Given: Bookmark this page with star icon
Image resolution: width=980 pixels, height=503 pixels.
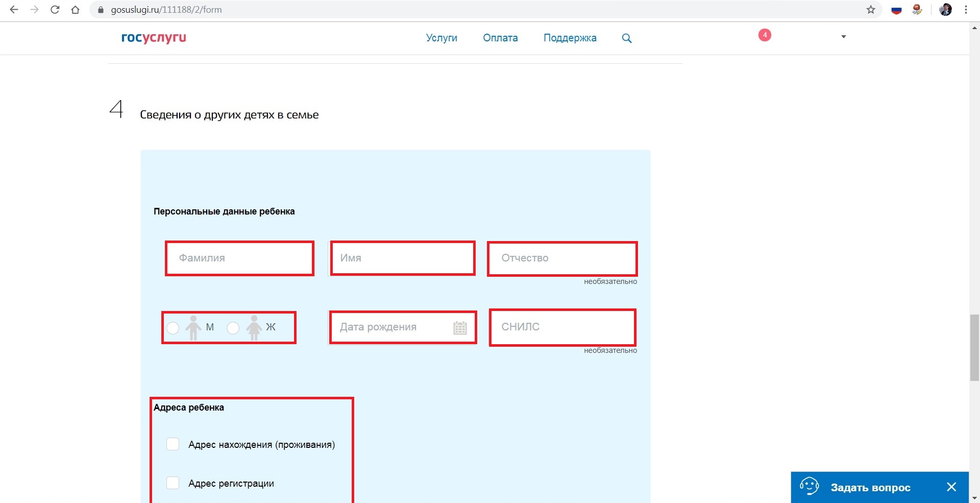Looking at the screenshot, I should tap(871, 10).
